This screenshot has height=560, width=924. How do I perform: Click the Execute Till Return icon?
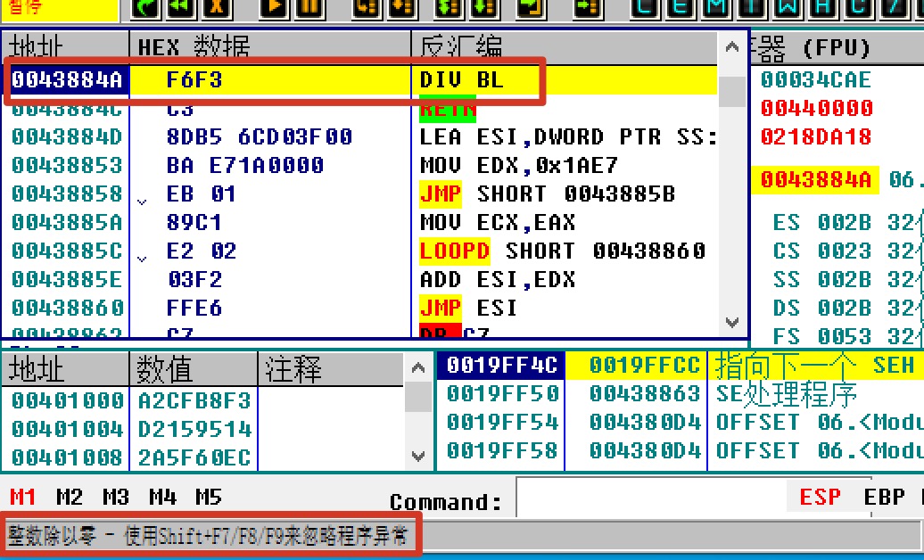point(531,8)
